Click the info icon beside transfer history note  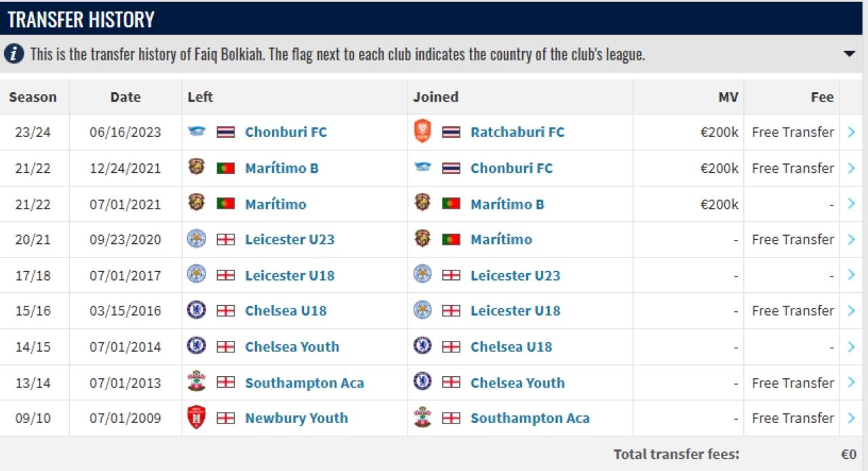tap(14, 54)
